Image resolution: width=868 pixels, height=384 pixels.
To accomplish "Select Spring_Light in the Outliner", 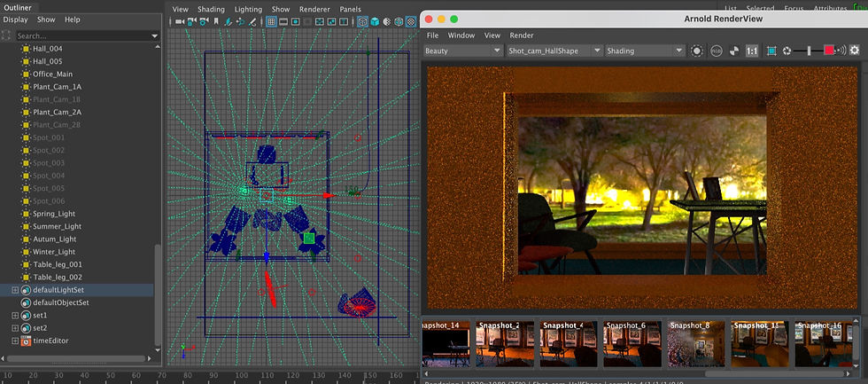I will pos(54,214).
